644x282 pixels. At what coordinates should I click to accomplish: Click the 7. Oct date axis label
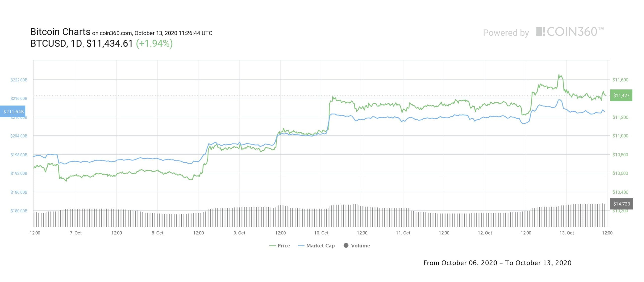(75, 233)
